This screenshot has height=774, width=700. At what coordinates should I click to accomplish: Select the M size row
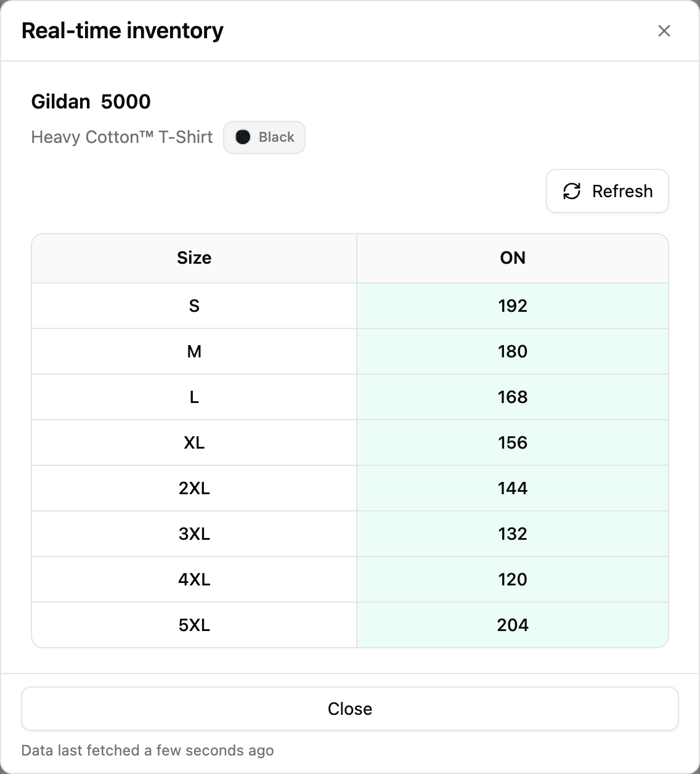click(x=350, y=351)
